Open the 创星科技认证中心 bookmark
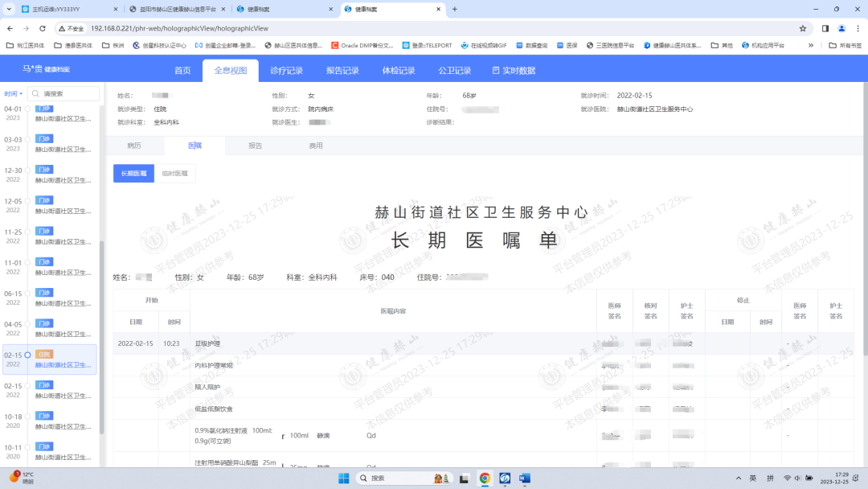The image size is (868, 489). (159, 45)
